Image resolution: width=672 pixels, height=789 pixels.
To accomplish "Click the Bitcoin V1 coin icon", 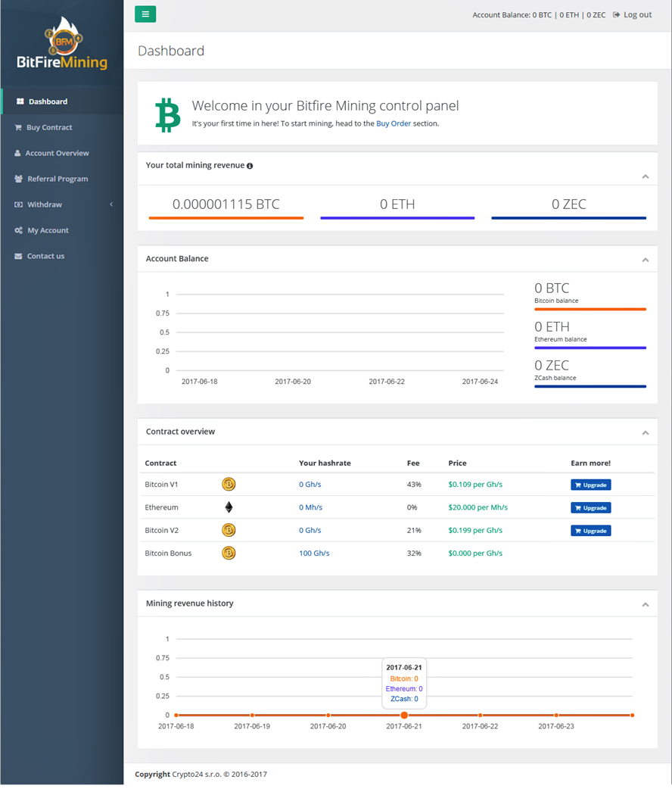I will (x=229, y=484).
